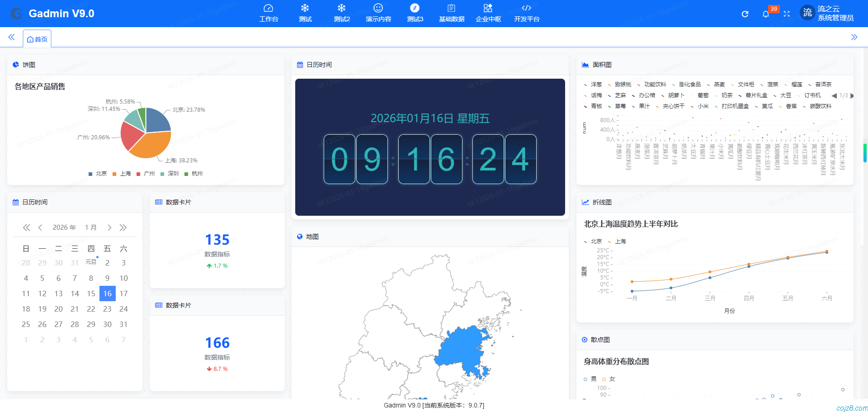The image size is (868, 412).
Task: Collapse the tab bar with the left double chevron
Action: pyautogui.click(x=11, y=38)
